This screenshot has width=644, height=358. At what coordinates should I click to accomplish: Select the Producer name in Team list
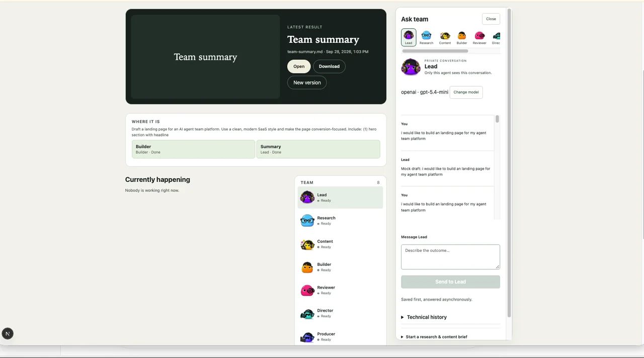tap(326, 334)
